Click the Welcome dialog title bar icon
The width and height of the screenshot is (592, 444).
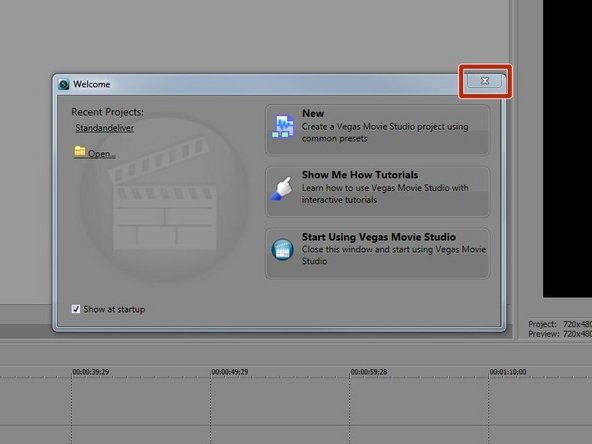pos(64,84)
